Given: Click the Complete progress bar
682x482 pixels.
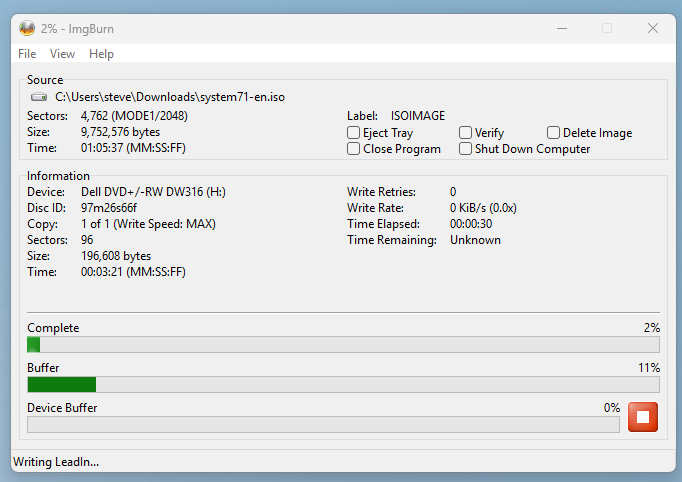Looking at the screenshot, I should point(343,344).
